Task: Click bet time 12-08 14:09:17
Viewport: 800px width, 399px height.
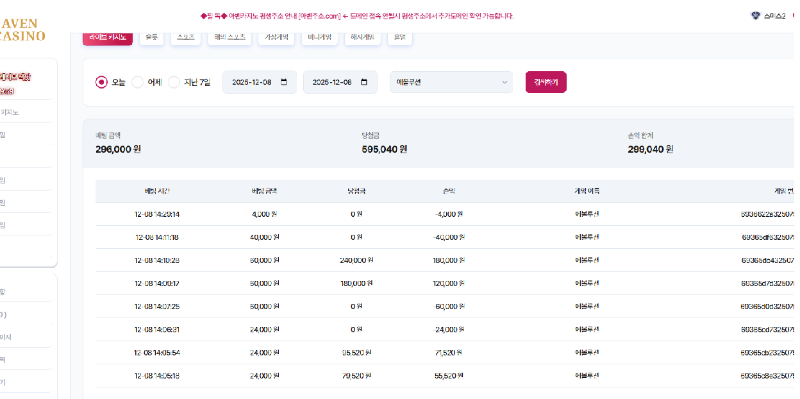Action: point(157,283)
